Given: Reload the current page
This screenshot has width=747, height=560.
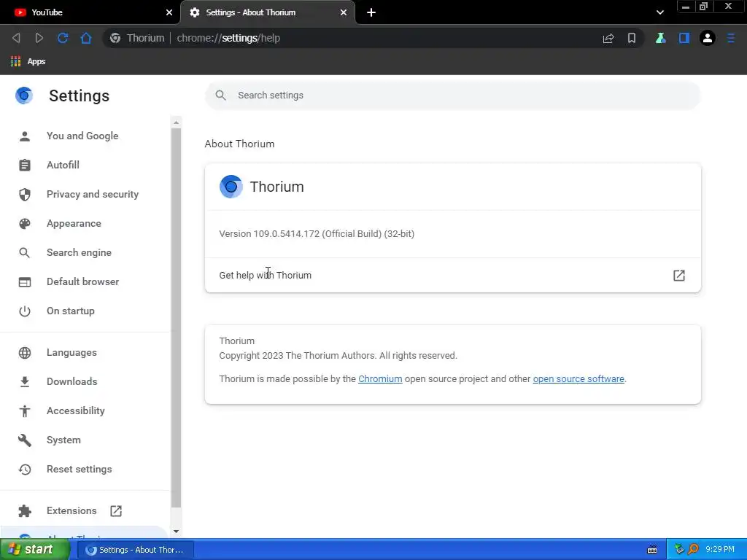Looking at the screenshot, I should [63, 38].
